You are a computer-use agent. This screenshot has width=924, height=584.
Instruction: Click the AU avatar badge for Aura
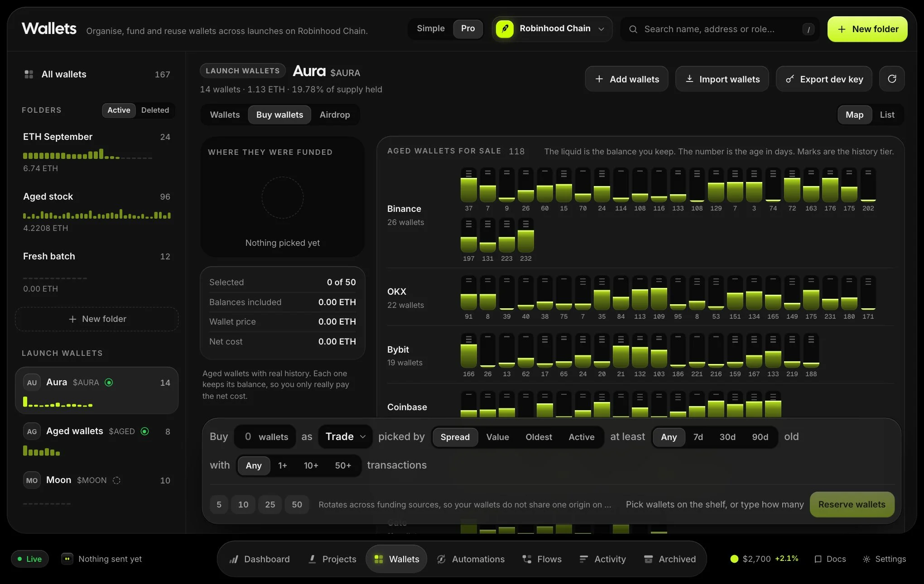(x=32, y=383)
